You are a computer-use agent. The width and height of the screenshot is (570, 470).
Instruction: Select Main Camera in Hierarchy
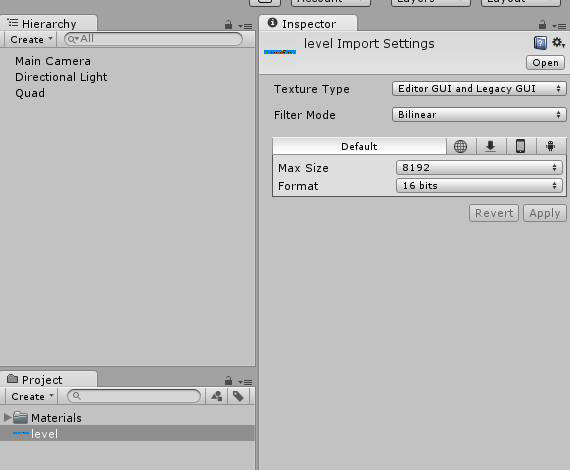(x=53, y=61)
